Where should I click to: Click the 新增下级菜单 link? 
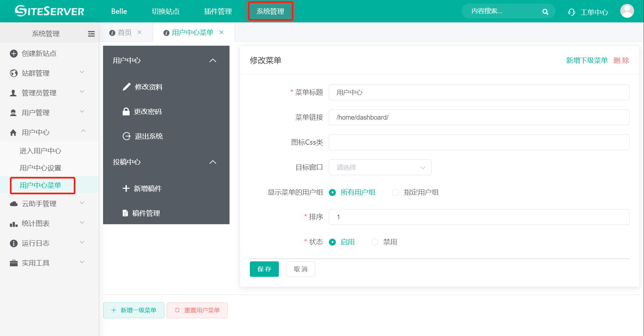tap(587, 60)
